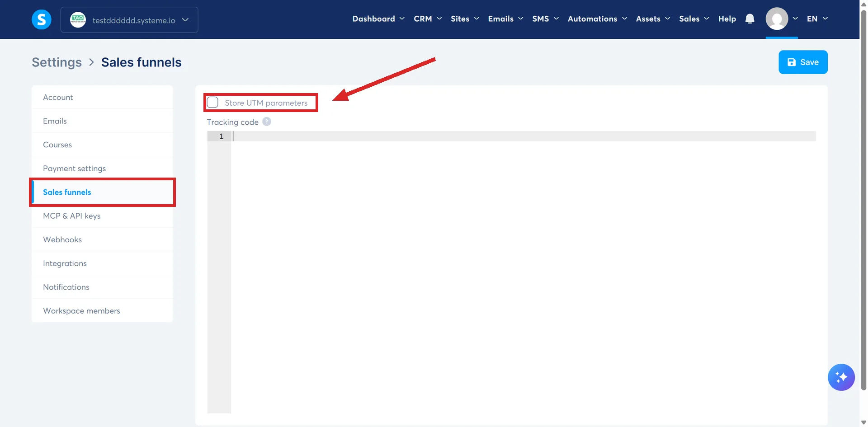The image size is (868, 427).
Task: Expand the Sites menu
Action: coord(465,19)
